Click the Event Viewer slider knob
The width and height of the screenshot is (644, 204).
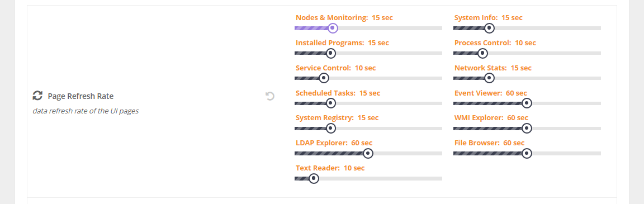pos(527,103)
